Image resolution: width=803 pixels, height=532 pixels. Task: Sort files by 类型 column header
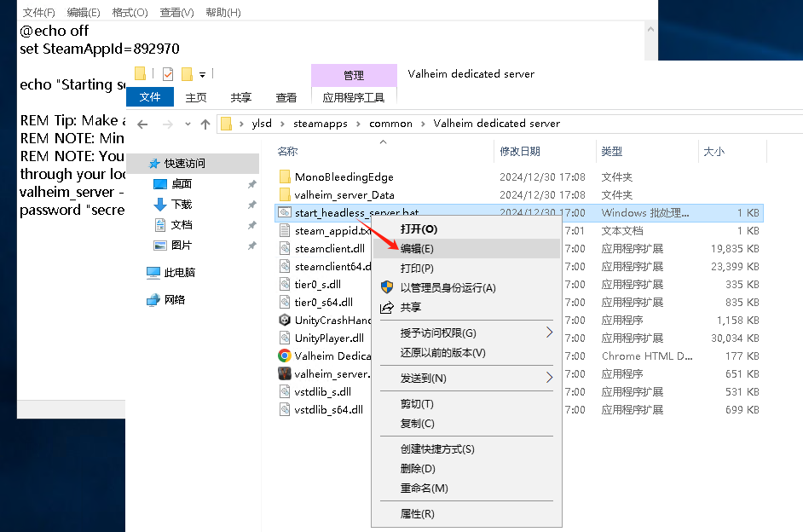click(647, 151)
